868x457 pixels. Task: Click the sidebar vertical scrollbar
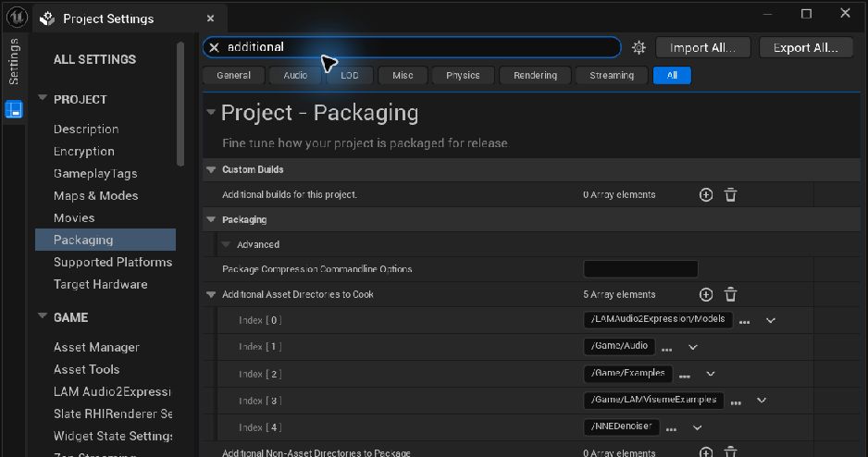coord(180,104)
